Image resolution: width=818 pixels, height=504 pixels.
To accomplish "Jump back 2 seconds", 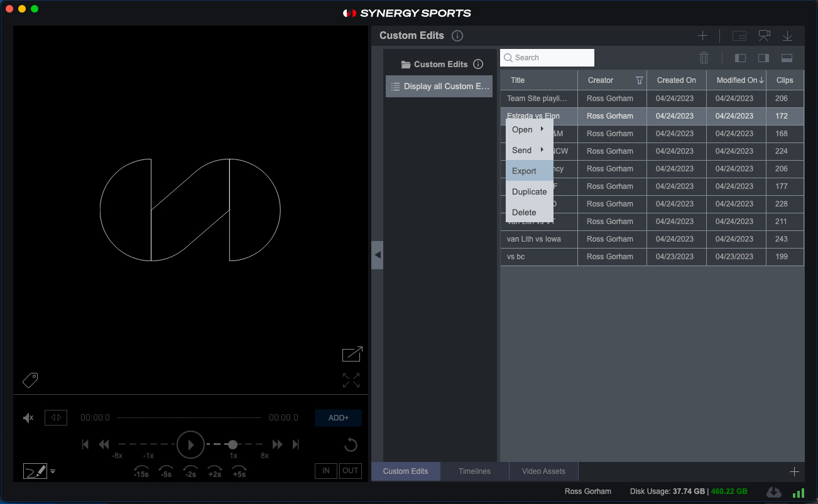I will coord(190,471).
